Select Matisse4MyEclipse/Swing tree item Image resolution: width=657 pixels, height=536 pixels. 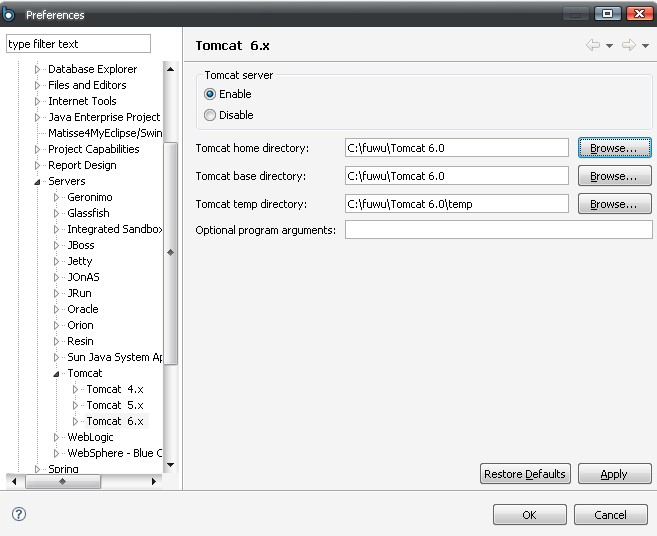coord(105,133)
